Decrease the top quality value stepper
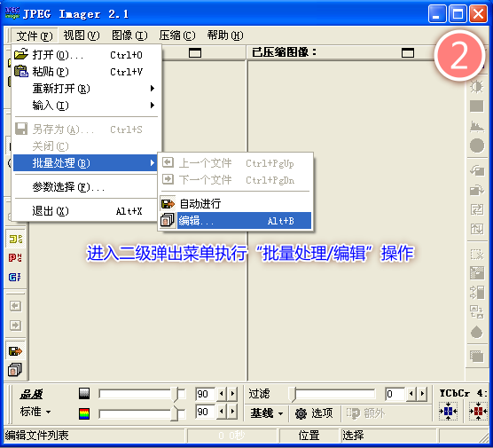This screenshot has height=448, width=493. coord(222,394)
